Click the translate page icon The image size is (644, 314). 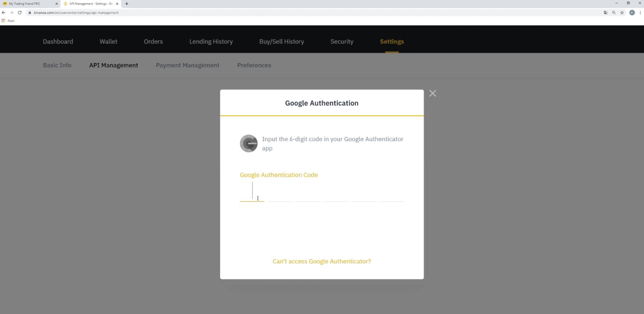605,13
